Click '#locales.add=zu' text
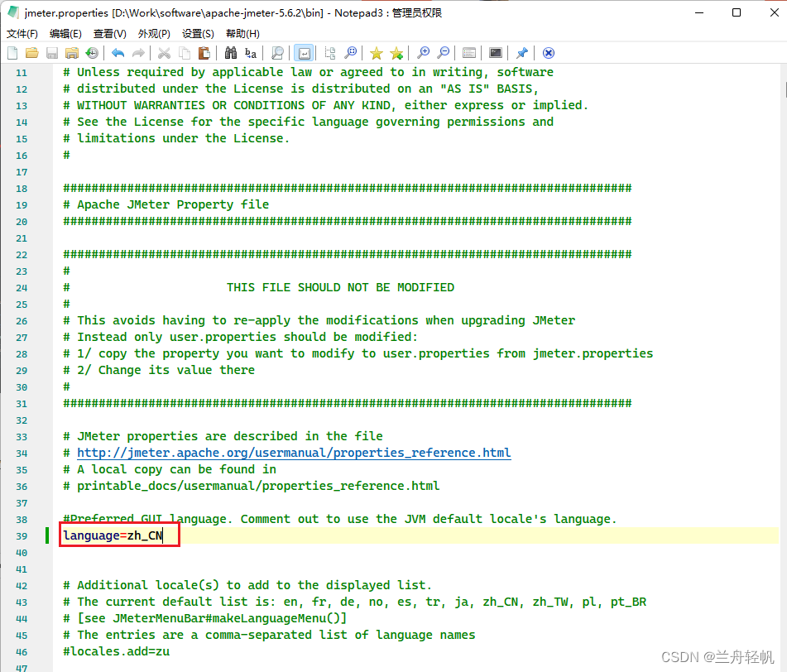This screenshot has width=787, height=672. 117,651
